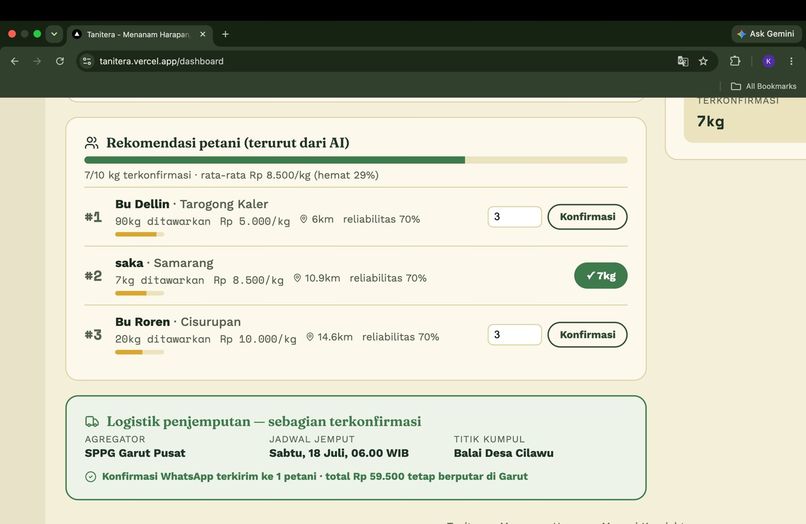Click the farmers icon beside Rekomendasi petani
The width and height of the screenshot is (806, 524).
[91, 142]
